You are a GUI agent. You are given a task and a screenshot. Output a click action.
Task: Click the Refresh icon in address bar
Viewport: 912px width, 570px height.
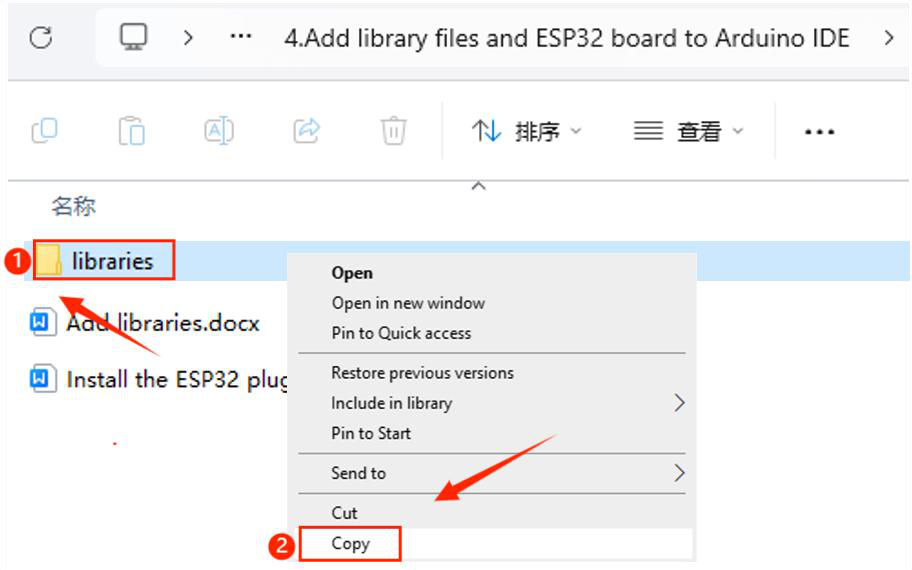pyautogui.click(x=41, y=38)
